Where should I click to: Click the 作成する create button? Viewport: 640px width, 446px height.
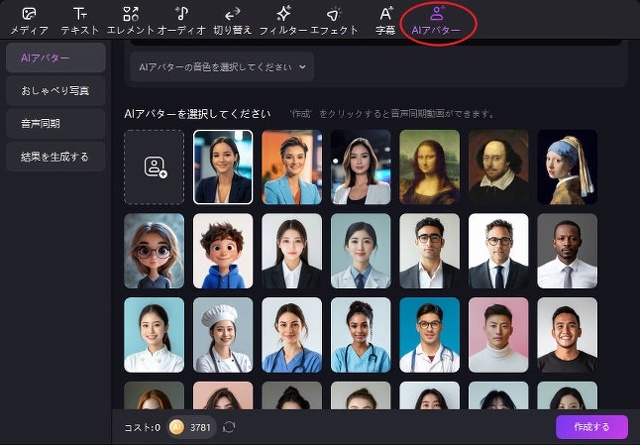point(591,427)
